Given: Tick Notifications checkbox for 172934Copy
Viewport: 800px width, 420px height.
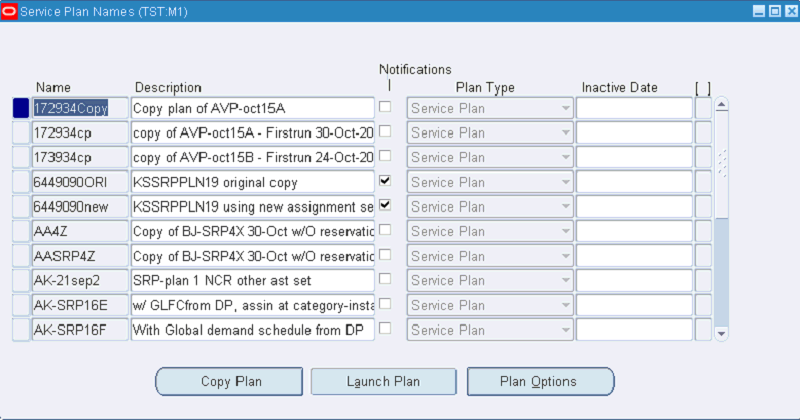Looking at the screenshot, I should coord(385,107).
